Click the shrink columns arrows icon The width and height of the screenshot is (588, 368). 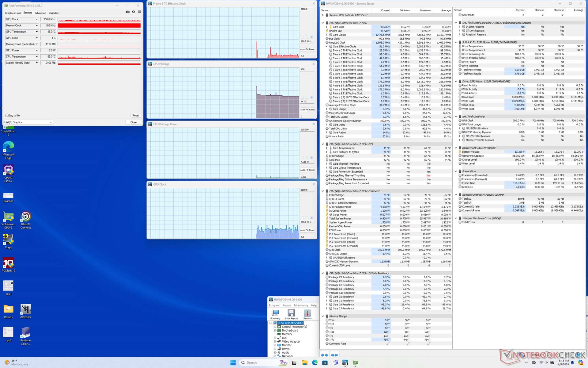334,355
